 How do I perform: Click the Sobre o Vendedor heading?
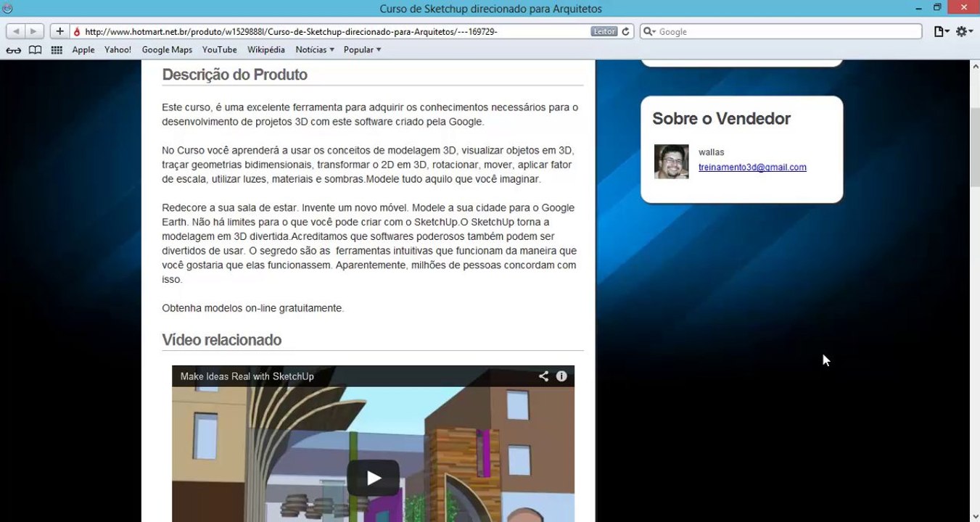click(x=721, y=119)
